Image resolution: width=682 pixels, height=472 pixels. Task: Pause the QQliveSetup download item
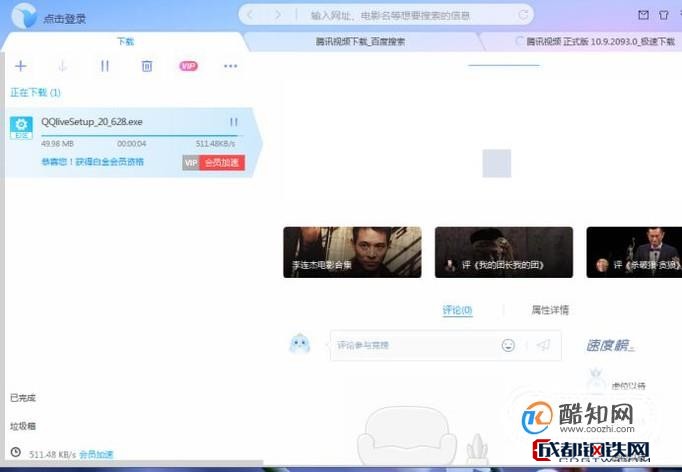click(x=234, y=122)
